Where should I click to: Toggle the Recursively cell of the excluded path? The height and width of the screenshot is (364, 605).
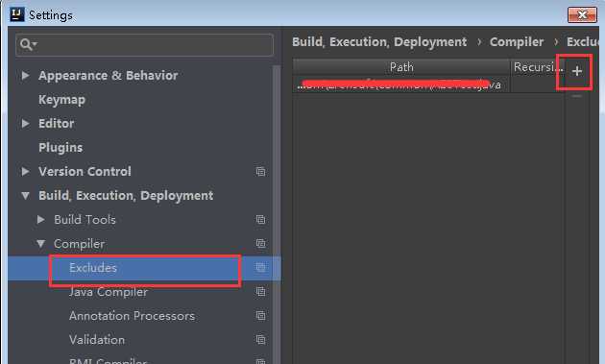(x=538, y=85)
